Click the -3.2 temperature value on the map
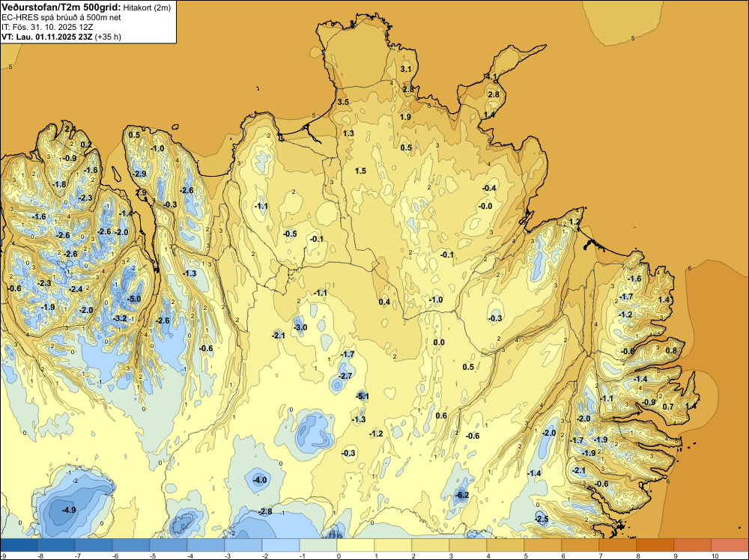This screenshot has width=749, height=560. click(x=120, y=318)
